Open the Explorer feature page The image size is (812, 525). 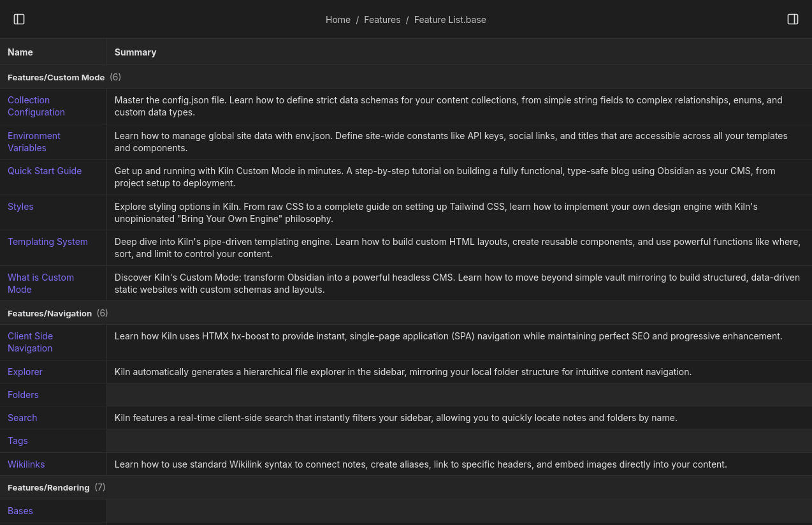point(25,372)
